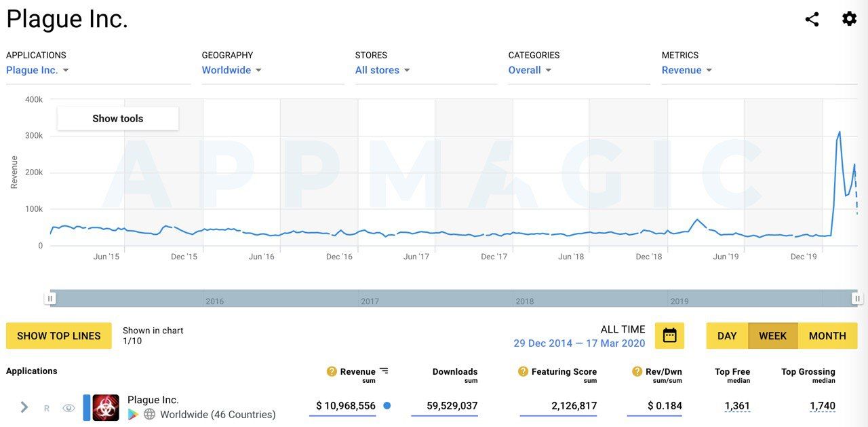Click the blue color bar beside app icon
868x427 pixels.
click(86, 407)
